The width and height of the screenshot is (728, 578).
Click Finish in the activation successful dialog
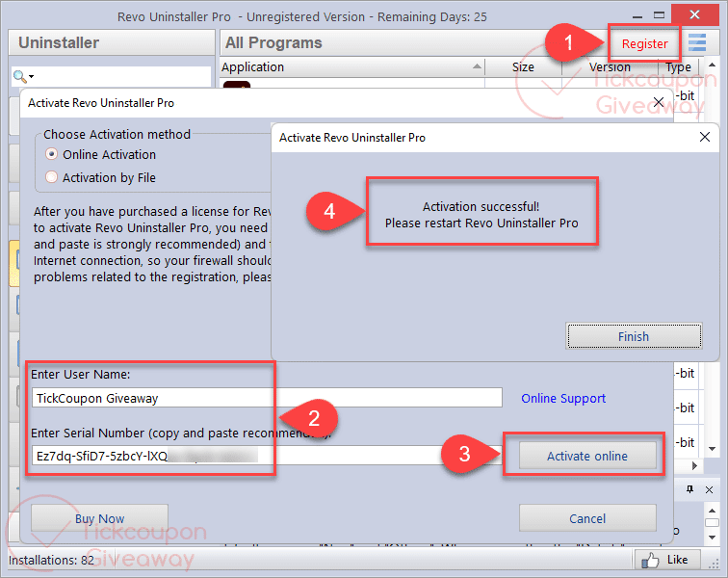(634, 336)
